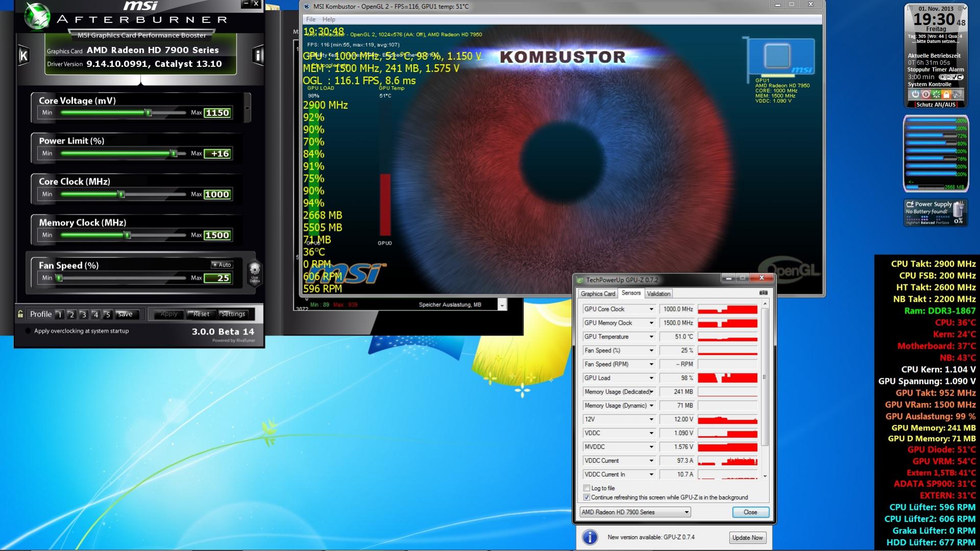Click the GPU-Z update info icon
Screen dimensions: 980x551
tap(590, 537)
